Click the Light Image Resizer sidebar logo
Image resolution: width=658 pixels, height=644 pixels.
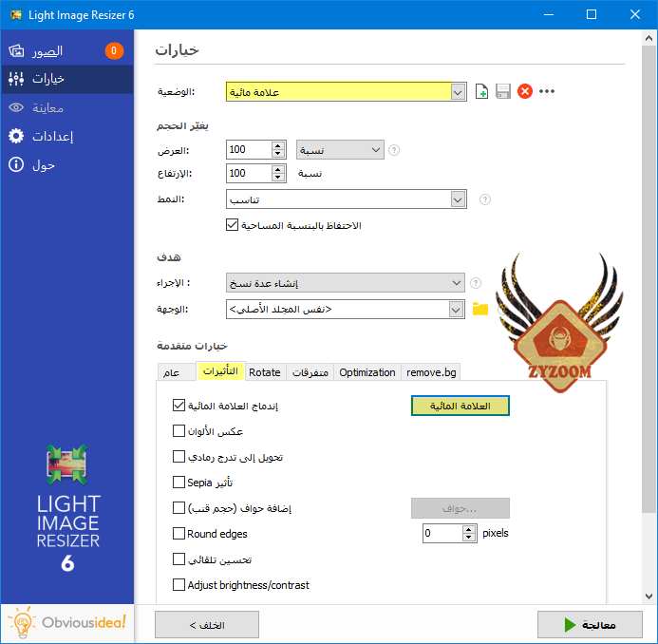pyautogui.click(x=67, y=508)
